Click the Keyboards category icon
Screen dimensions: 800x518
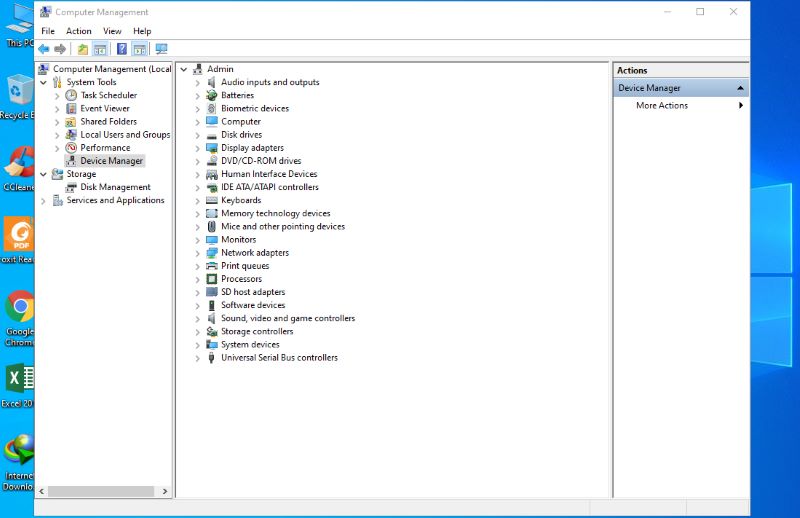tap(212, 201)
